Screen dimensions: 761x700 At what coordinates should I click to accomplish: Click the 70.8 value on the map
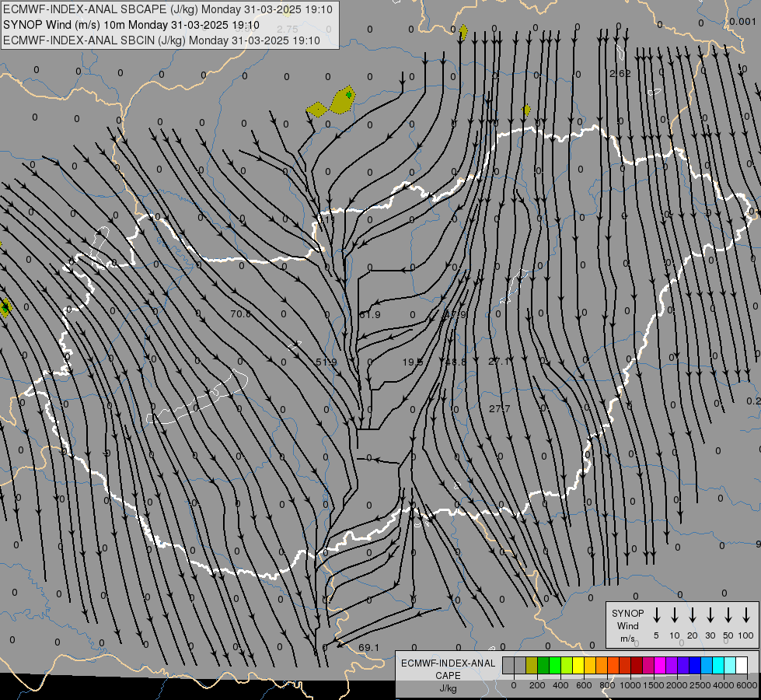(x=240, y=313)
